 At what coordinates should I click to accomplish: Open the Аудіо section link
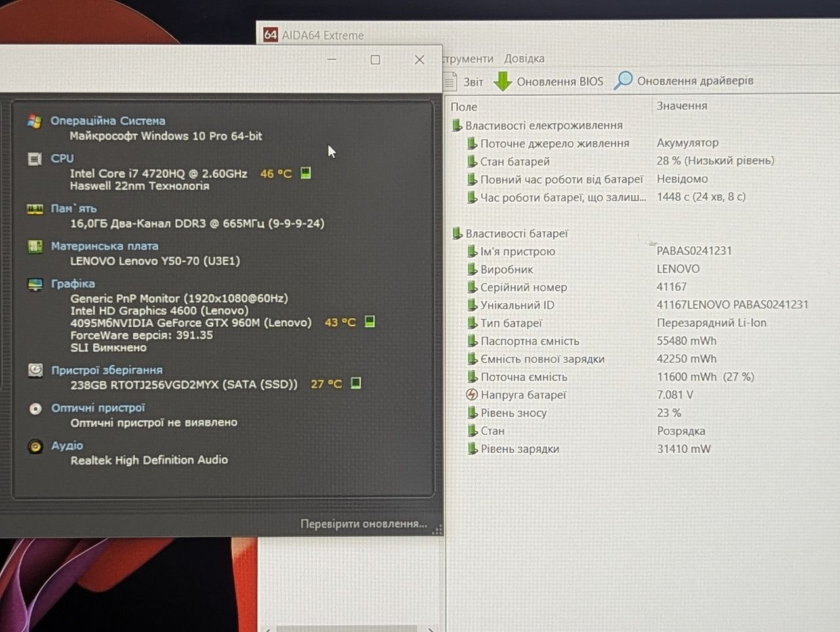tap(68, 446)
